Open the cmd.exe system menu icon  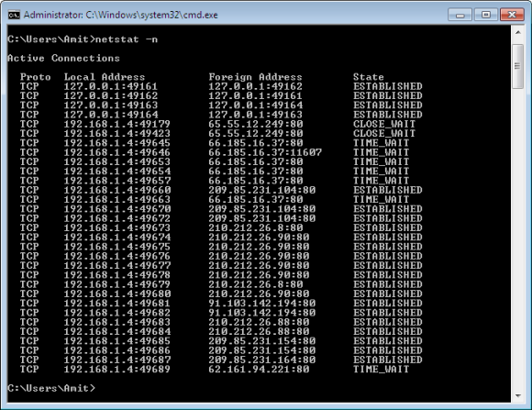coord(14,15)
